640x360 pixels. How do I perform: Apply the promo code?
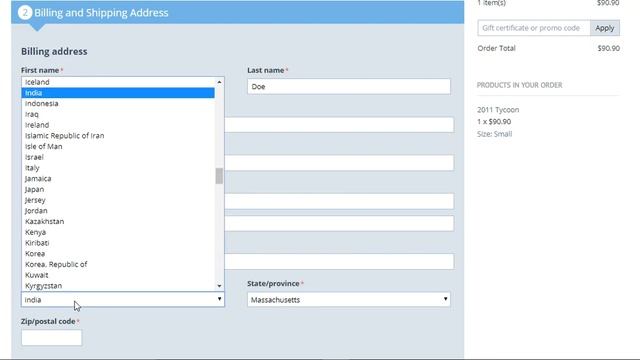(x=604, y=28)
